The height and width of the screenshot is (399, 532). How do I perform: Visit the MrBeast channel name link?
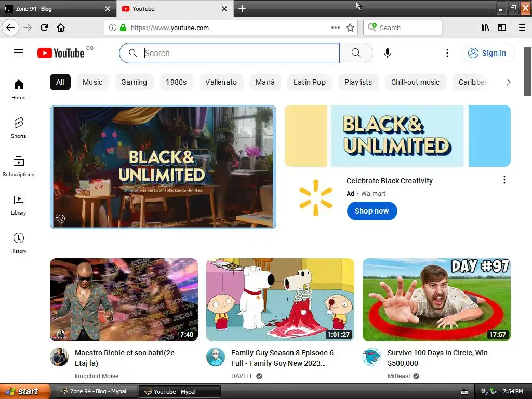(x=399, y=376)
